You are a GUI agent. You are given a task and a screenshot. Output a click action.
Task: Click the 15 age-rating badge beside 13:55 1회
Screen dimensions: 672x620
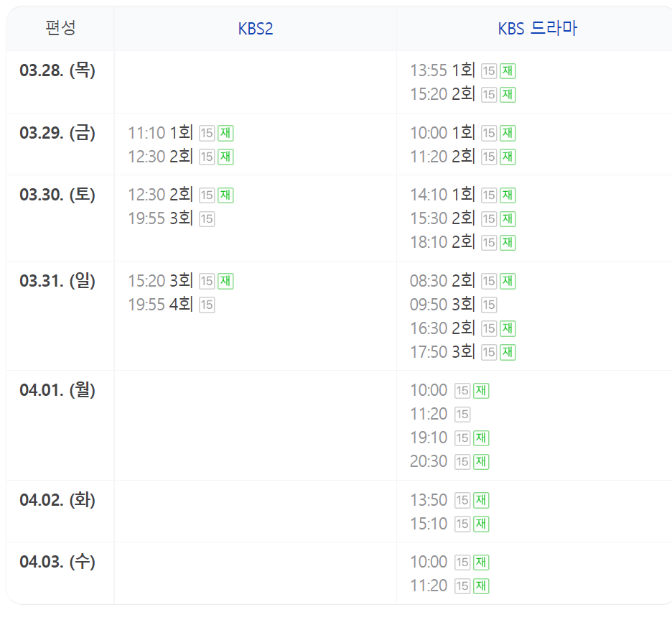[x=489, y=70]
